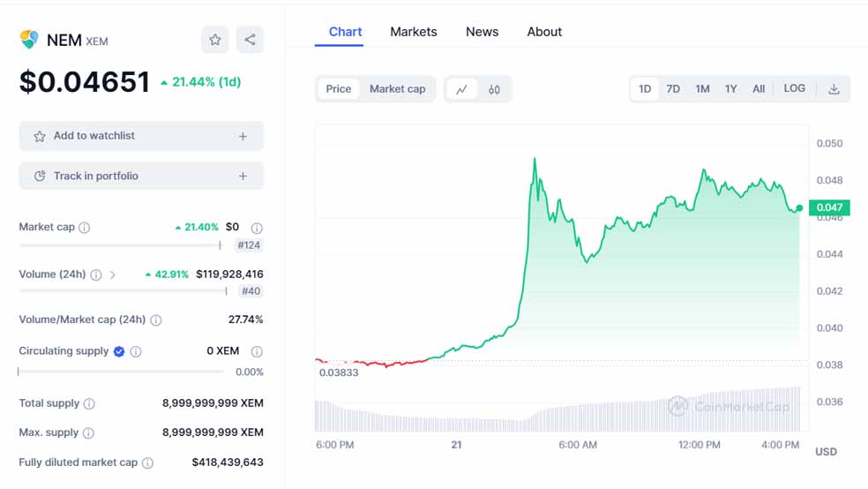
Task: Select the line chart view icon
Action: [x=461, y=89]
